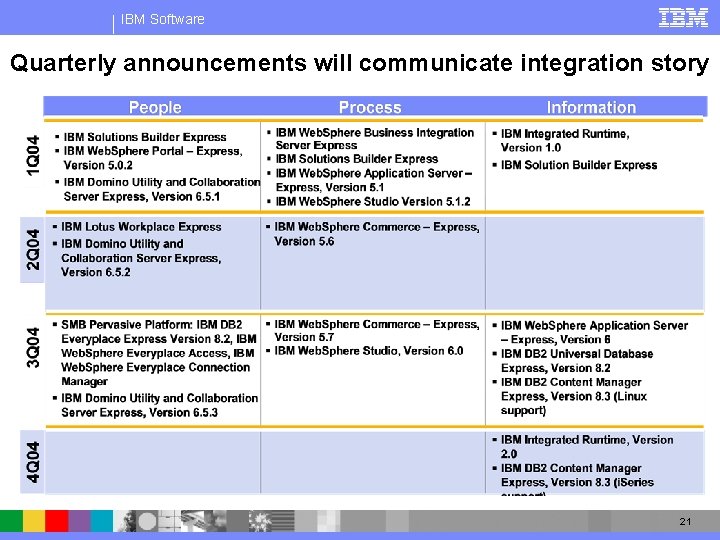Click Domino Utility Server Express Version 6.5.3 bullet
This screenshot has width=720, height=540.
(160, 405)
